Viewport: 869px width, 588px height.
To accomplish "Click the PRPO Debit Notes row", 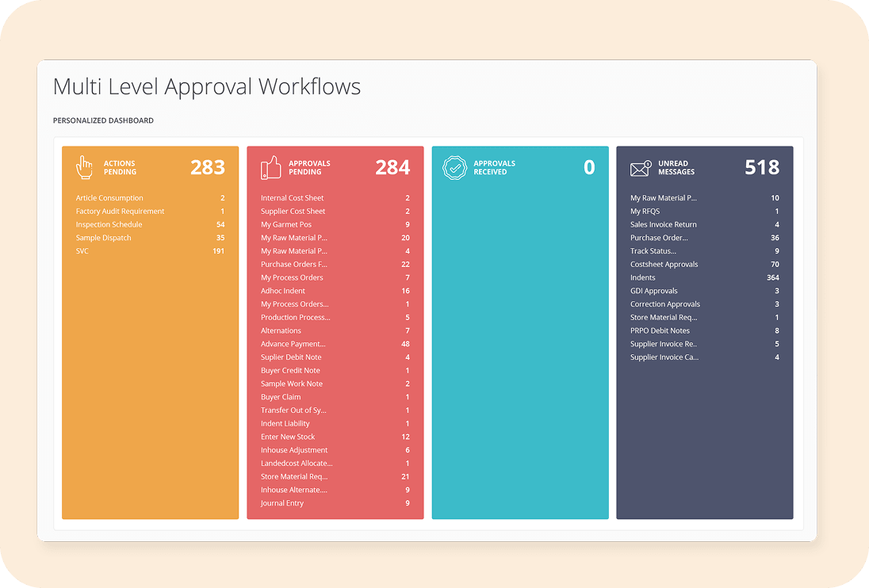I will (x=660, y=330).
